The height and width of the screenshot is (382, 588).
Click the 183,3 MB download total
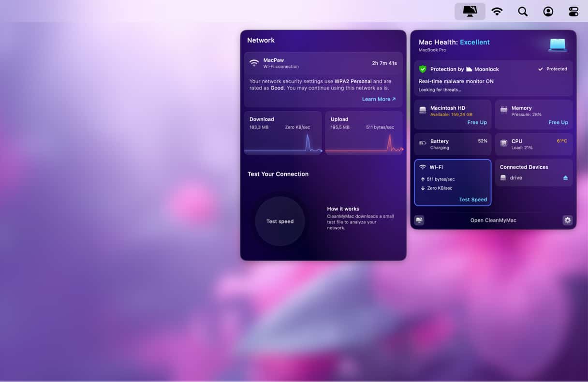tap(259, 127)
